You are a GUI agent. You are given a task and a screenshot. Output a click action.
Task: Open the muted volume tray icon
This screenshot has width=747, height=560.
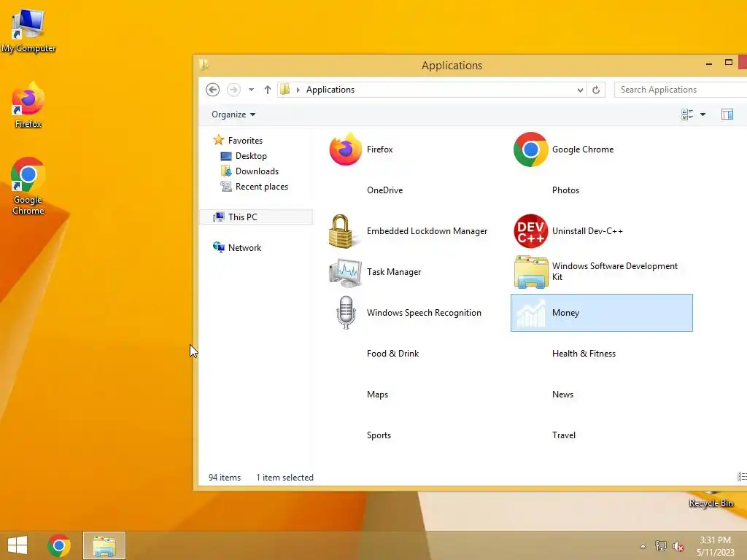tap(678, 546)
